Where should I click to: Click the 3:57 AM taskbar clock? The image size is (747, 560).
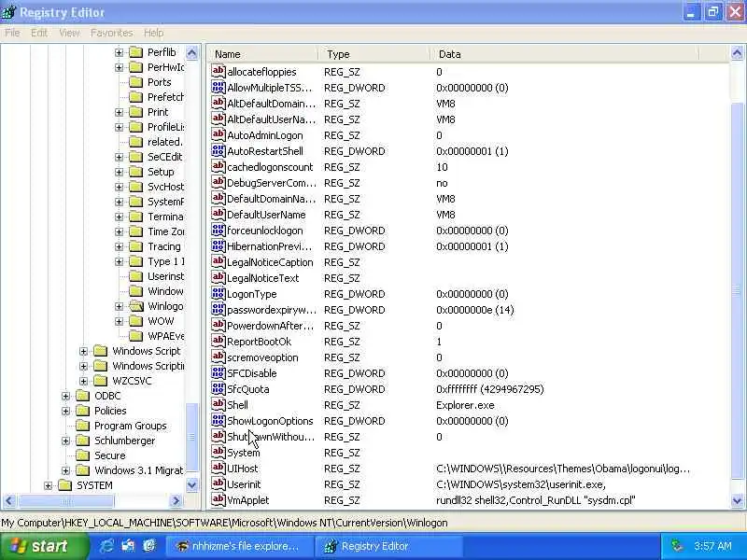(712, 546)
